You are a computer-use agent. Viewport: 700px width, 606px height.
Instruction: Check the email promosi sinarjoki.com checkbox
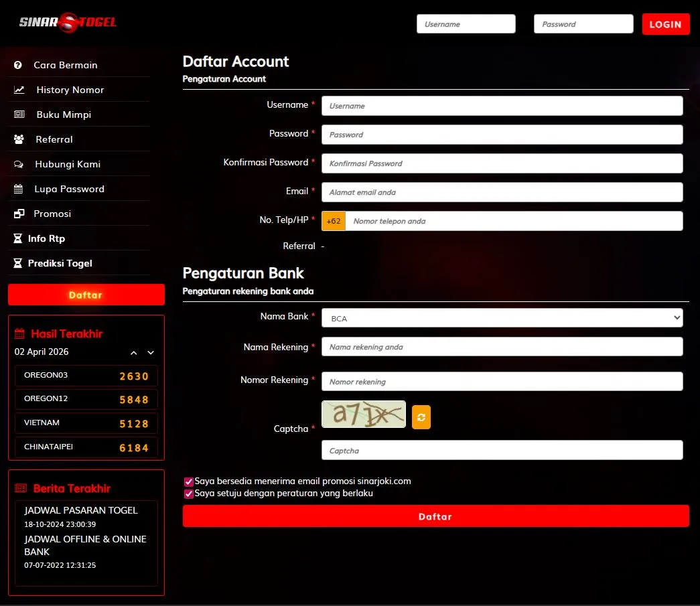click(x=188, y=481)
